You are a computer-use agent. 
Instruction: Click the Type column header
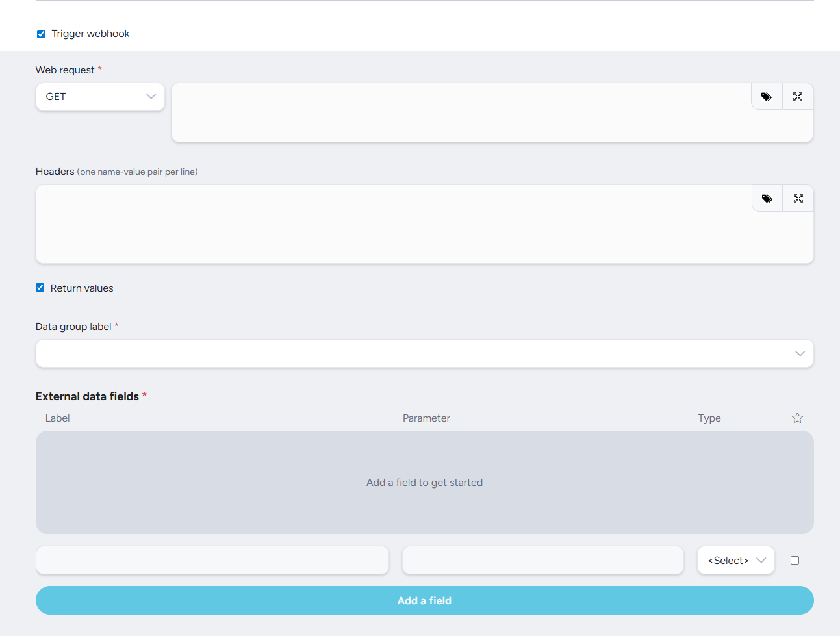pos(709,418)
